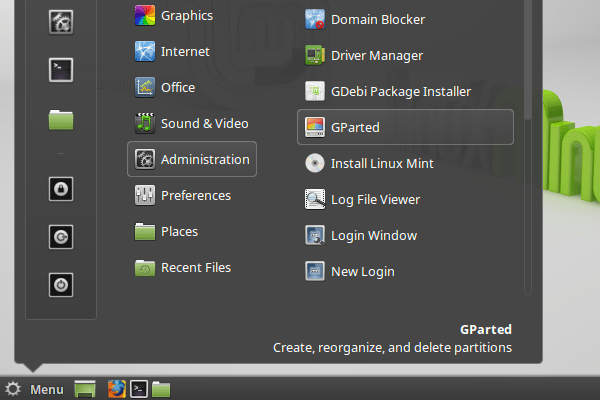Click the GParted application icon
Image resolution: width=600 pixels, height=400 pixels.
pyautogui.click(x=315, y=127)
